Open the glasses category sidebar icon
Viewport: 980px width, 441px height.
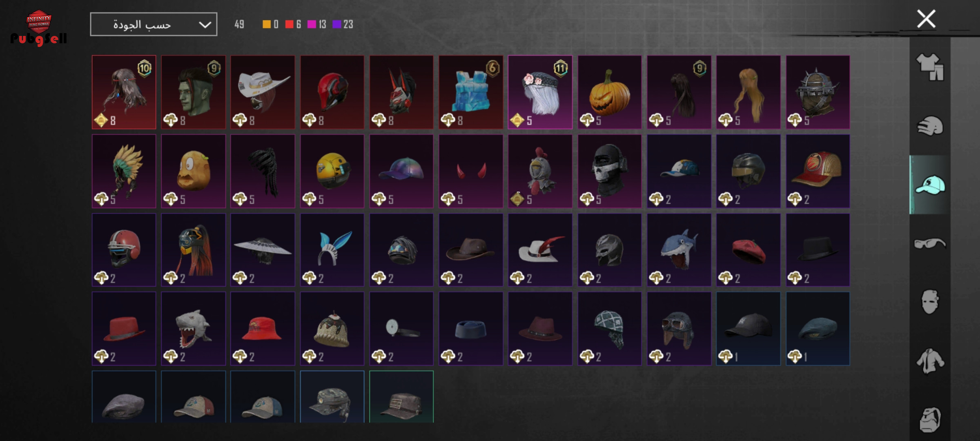(930, 243)
